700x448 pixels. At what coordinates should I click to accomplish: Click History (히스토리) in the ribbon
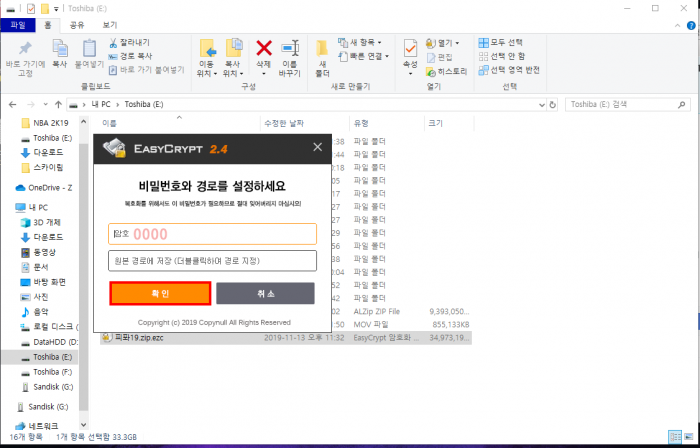[x=446, y=71]
